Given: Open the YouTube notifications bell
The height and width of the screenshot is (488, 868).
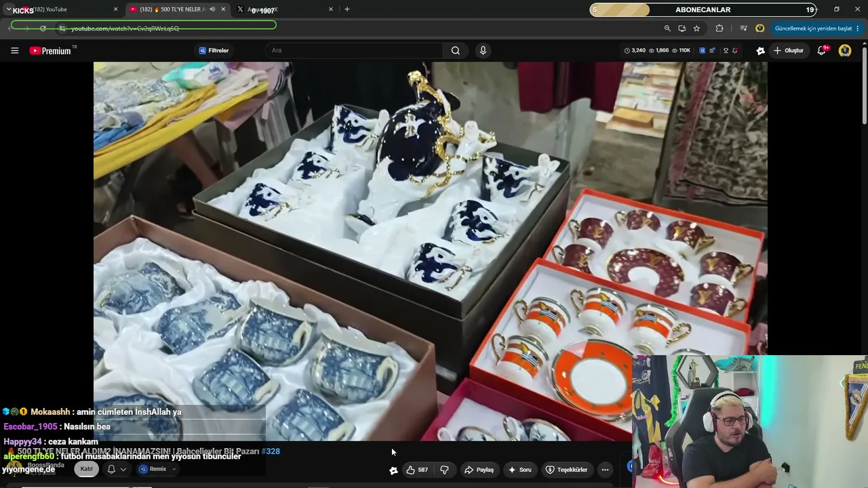Looking at the screenshot, I should [x=822, y=51].
